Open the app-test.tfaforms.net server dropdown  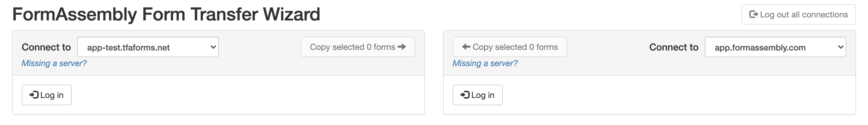tap(148, 47)
